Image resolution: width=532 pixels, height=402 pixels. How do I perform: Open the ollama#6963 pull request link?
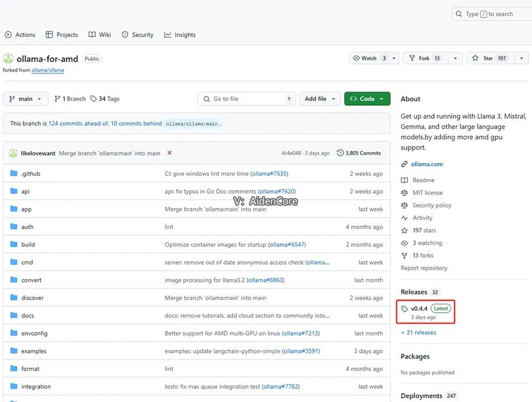coord(265,280)
